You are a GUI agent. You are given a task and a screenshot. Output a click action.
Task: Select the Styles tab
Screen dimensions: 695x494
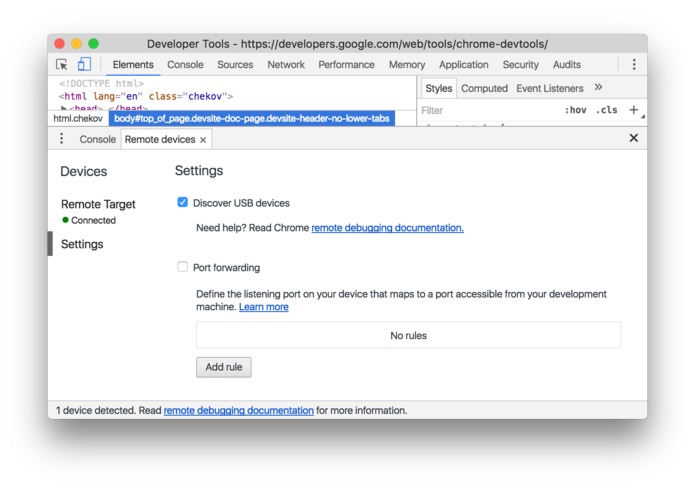(438, 88)
